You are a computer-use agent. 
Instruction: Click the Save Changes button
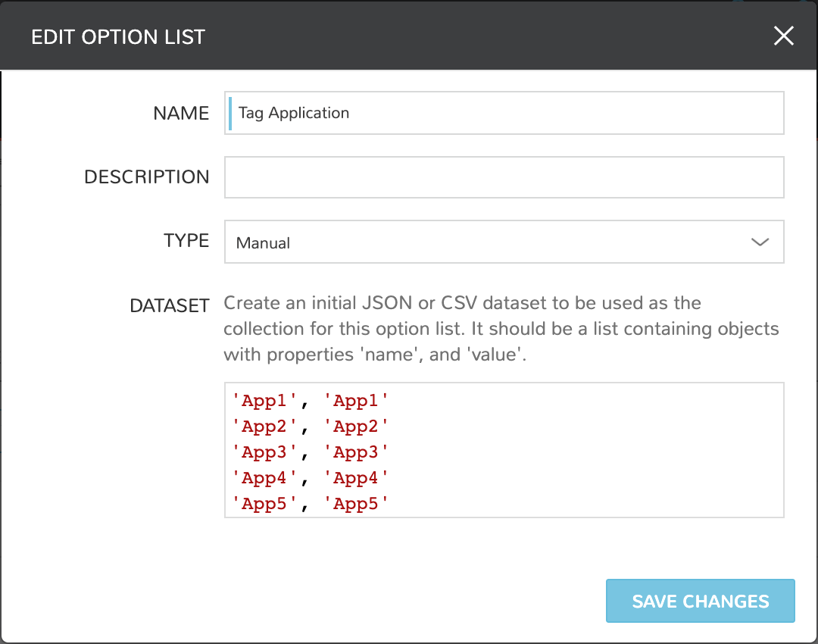tap(699, 600)
